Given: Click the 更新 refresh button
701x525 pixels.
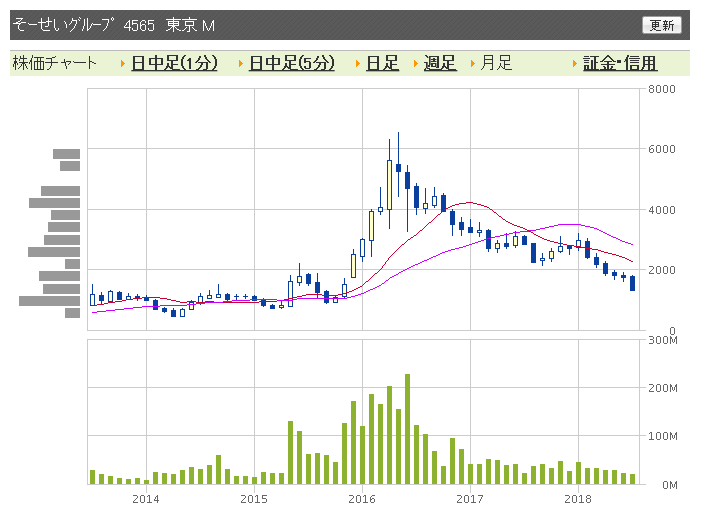Looking at the screenshot, I should (x=662, y=25).
